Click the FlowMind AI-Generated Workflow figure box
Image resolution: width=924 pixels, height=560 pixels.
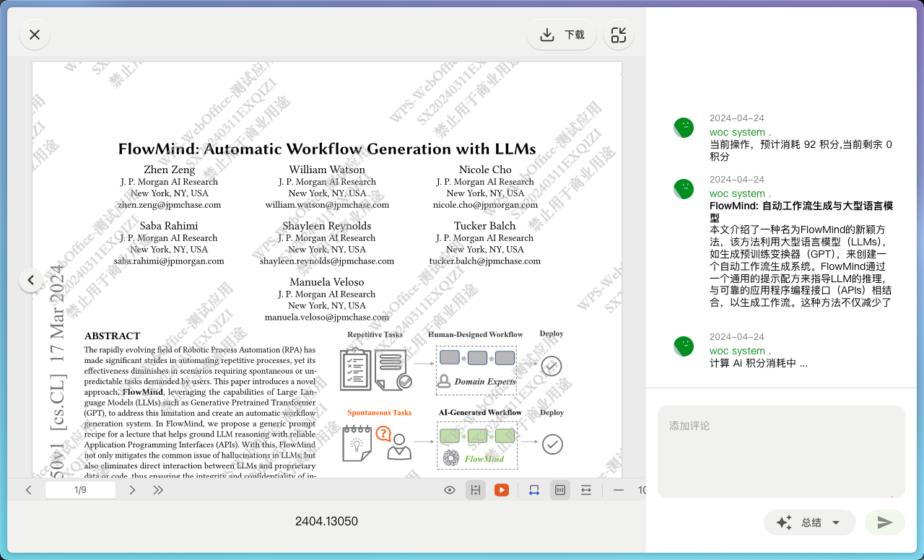(x=476, y=447)
